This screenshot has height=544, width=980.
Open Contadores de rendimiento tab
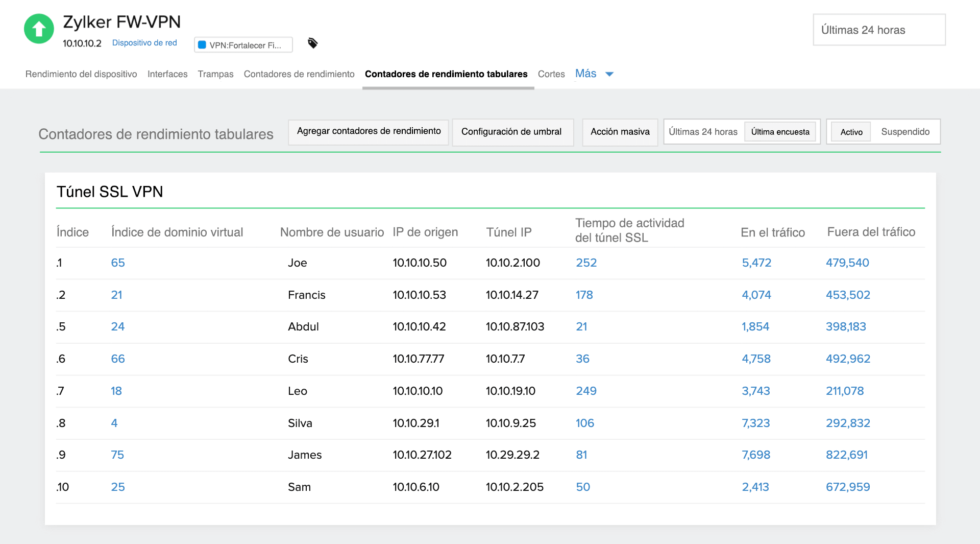(x=299, y=74)
